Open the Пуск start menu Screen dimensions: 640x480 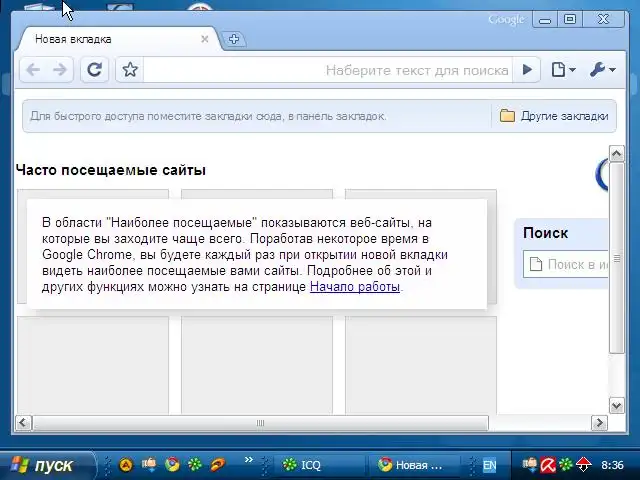[x=46, y=465]
